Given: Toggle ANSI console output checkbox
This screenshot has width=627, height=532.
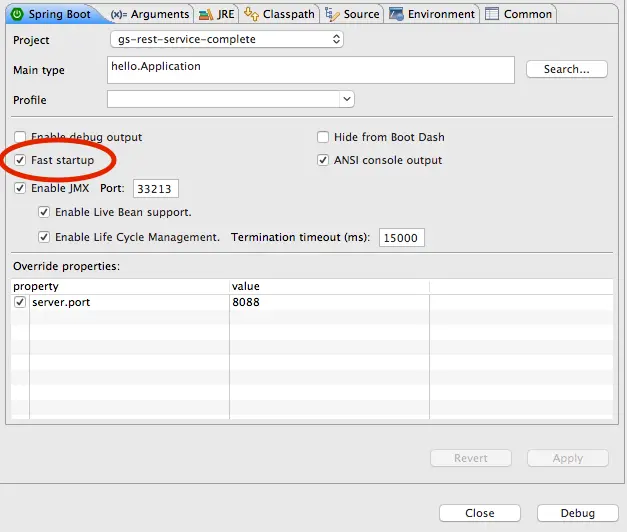Looking at the screenshot, I should [x=323, y=160].
